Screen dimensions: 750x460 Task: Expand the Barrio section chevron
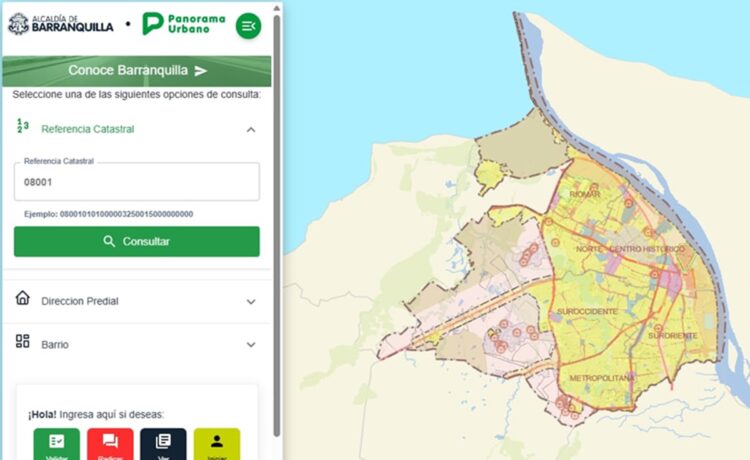pyautogui.click(x=251, y=345)
